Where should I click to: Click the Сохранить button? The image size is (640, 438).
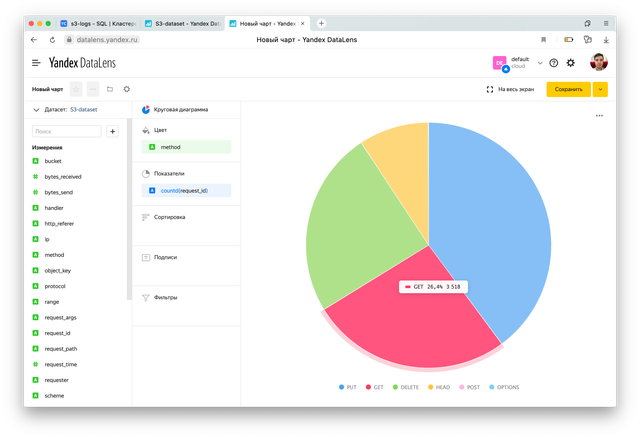[x=568, y=89]
